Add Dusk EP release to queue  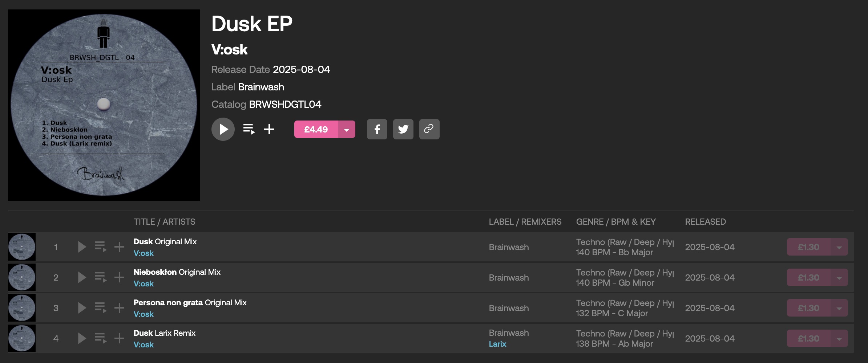249,129
